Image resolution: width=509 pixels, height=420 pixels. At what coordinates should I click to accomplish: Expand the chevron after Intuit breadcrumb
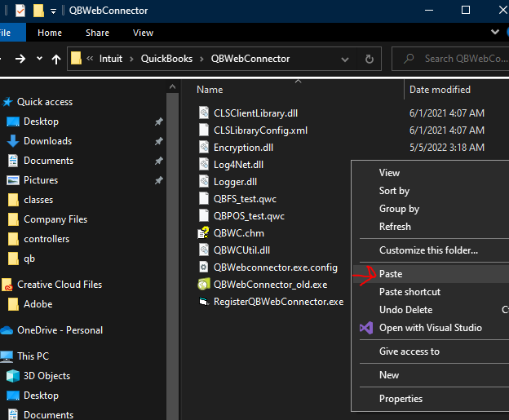131,59
